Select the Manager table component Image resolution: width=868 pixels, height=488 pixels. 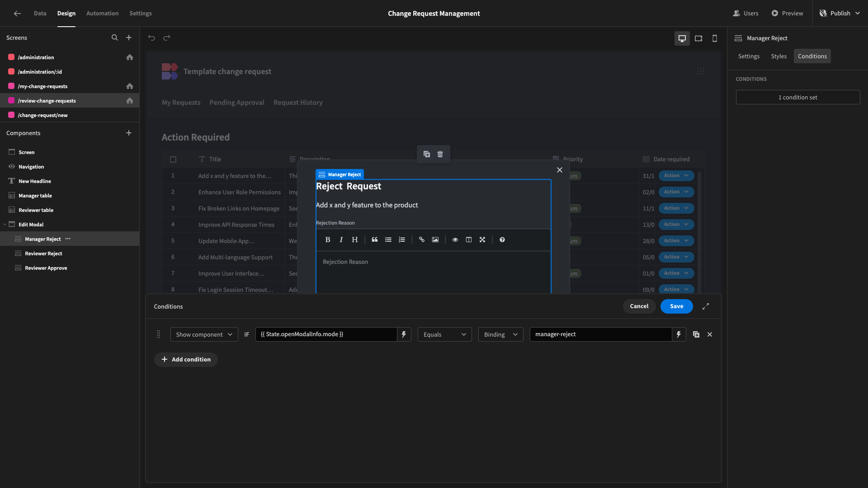[70, 196]
